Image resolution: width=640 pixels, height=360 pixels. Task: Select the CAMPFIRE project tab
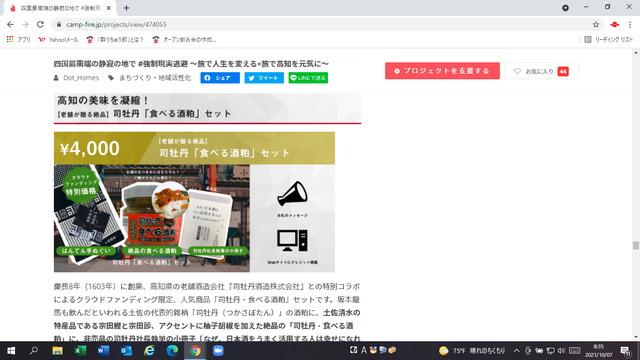click(x=60, y=8)
